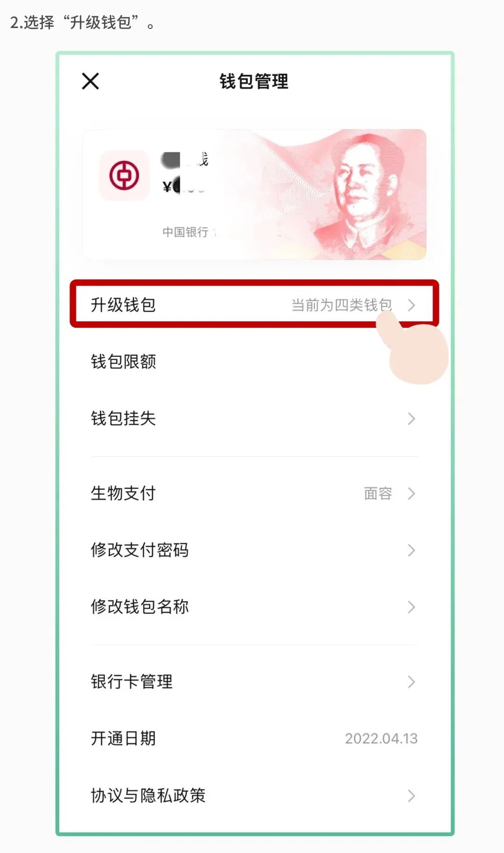This screenshot has width=504, height=853.
Task: Select 当前为四类钱包 status text
Action: tap(342, 305)
